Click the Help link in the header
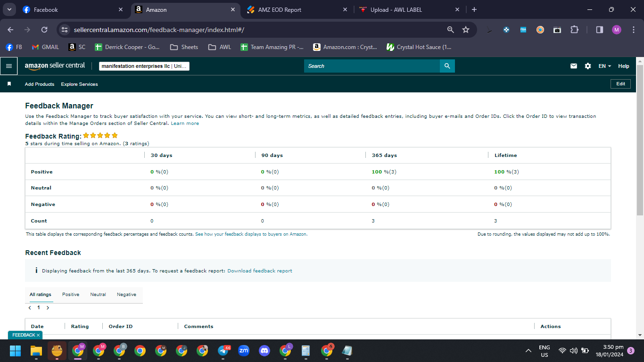Screen dimensions: 644x362 click(624, 66)
